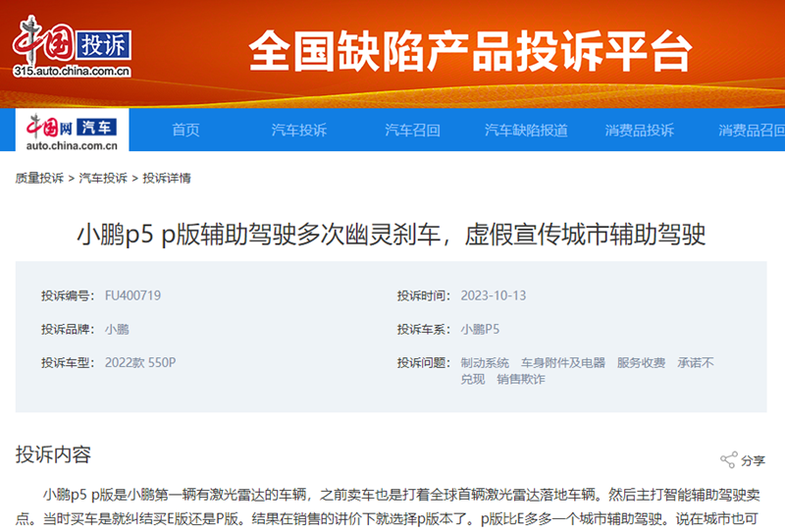Click the complaint title heading
Image resolution: width=785 pixels, height=532 pixels.
[x=392, y=235]
